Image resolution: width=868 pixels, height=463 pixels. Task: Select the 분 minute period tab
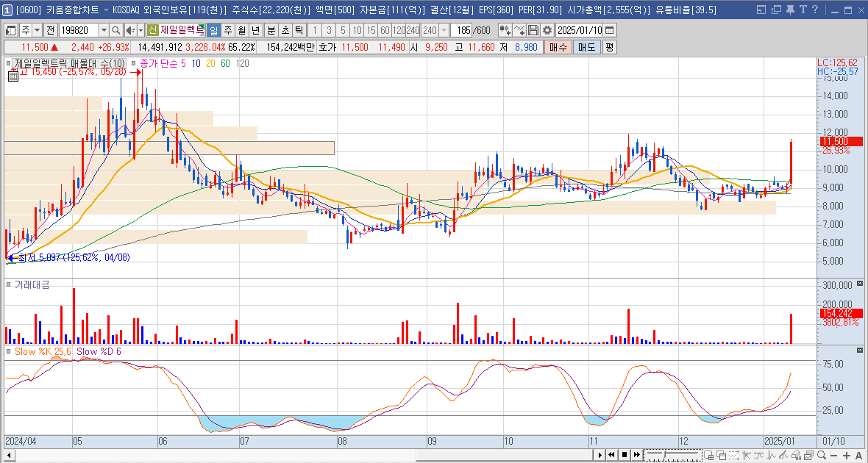(271, 30)
